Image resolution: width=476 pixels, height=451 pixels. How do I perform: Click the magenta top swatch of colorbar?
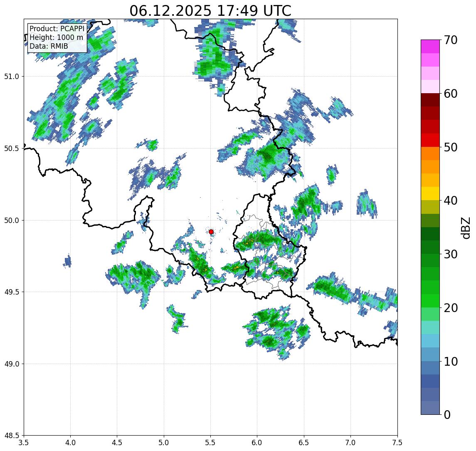[x=430, y=47]
